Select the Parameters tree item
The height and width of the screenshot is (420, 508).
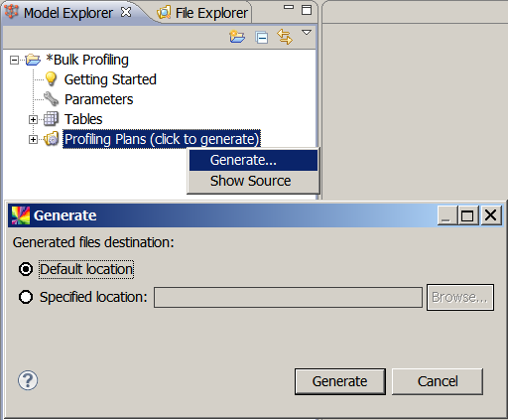pos(98,99)
